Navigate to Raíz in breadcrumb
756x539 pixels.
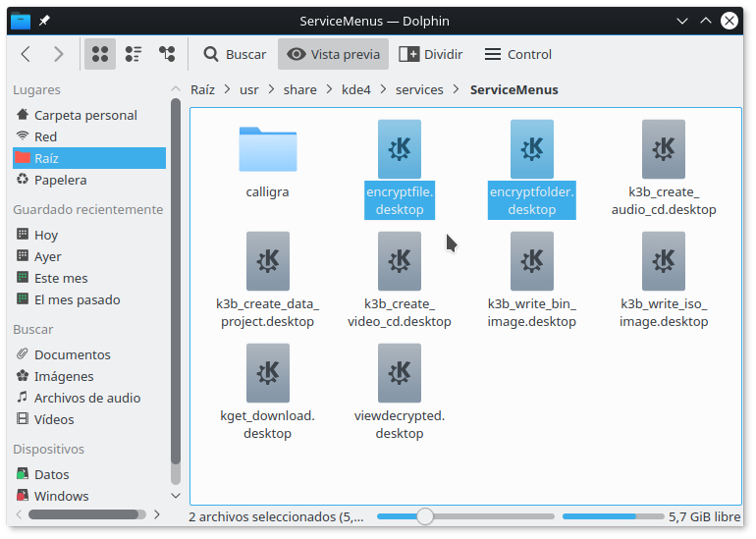click(202, 90)
